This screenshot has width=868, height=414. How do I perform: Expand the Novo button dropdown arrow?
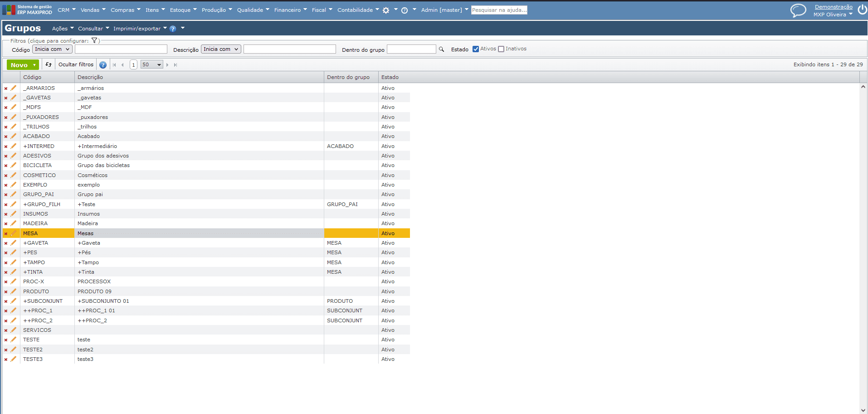34,65
